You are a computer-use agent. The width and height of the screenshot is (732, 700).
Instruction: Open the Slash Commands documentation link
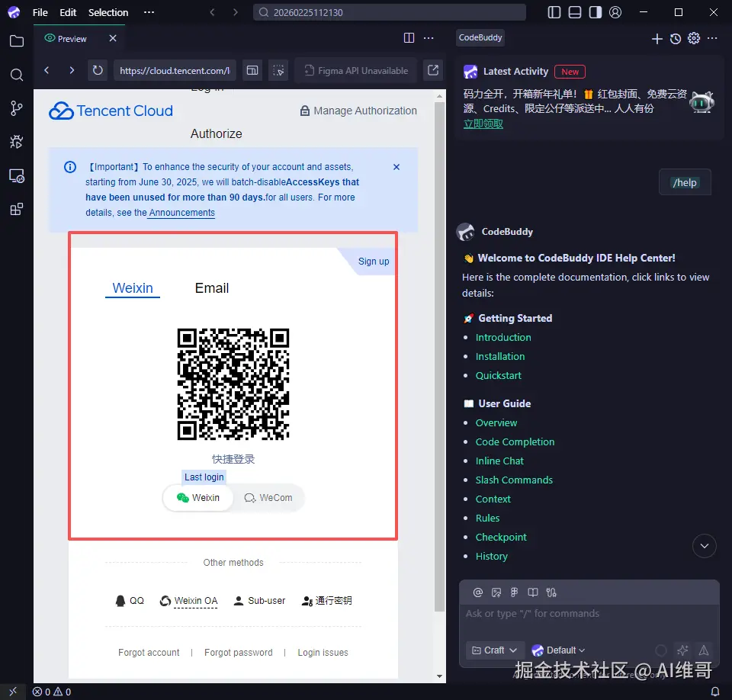pos(514,480)
